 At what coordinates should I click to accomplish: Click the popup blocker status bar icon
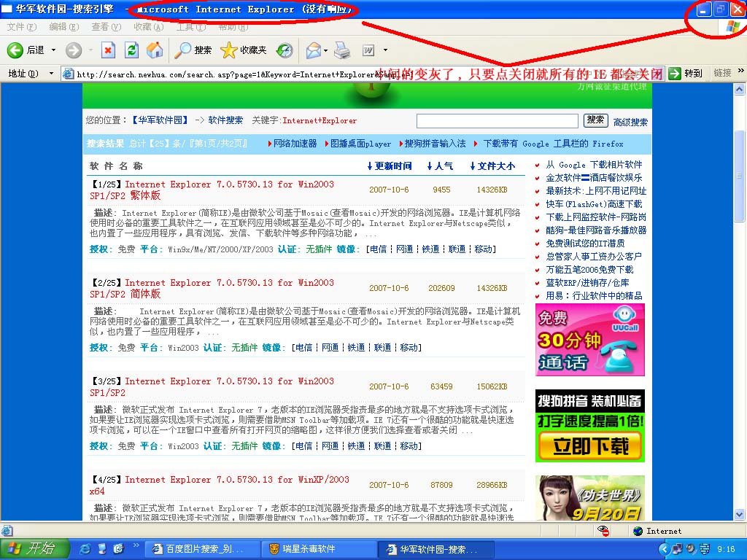(603, 531)
